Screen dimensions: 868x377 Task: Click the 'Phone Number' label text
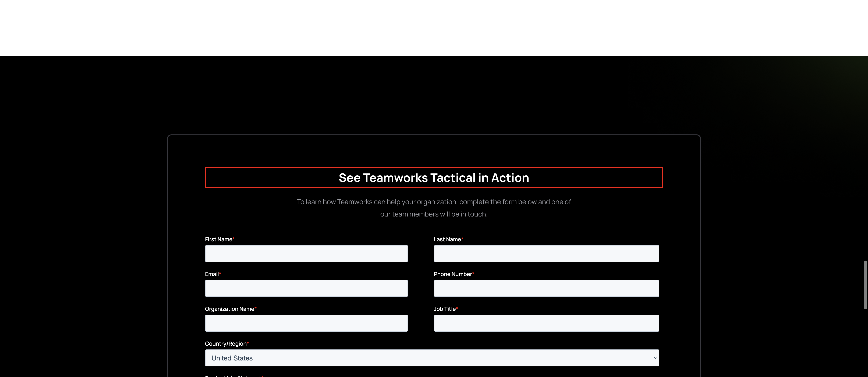[x=452, y=274]
